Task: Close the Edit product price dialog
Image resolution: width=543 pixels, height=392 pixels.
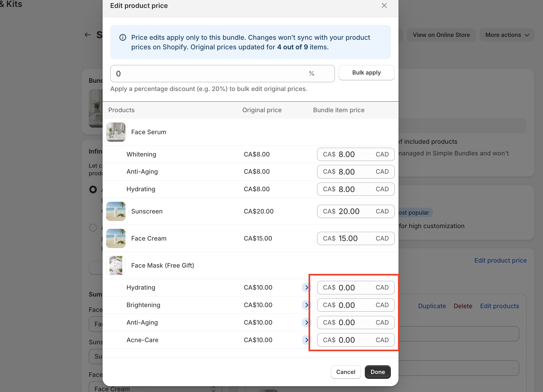Action: coord(384,6)
